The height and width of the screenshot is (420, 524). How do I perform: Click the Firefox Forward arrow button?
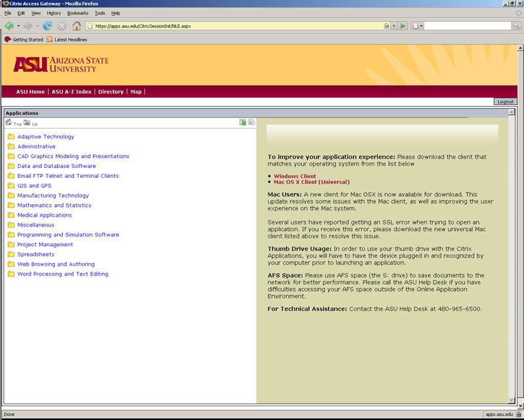pos(28,26)
